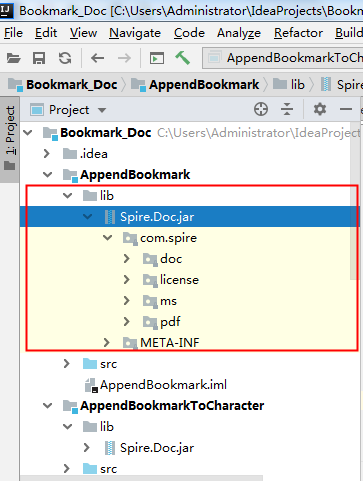363x481 pixels.
Task: Open the Edit menu
Action: pos(46,33)
